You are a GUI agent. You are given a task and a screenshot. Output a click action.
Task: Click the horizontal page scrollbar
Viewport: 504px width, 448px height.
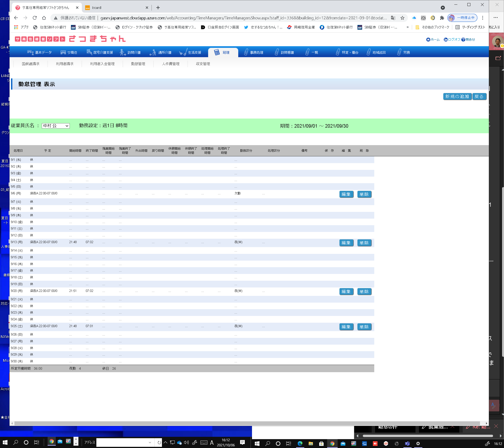click(x=247, y=423)
